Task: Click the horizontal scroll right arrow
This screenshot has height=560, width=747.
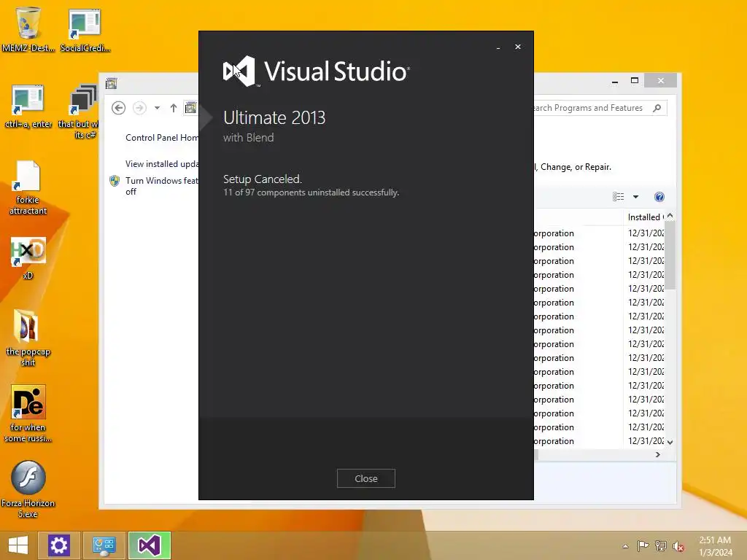Action: [658, 455]
